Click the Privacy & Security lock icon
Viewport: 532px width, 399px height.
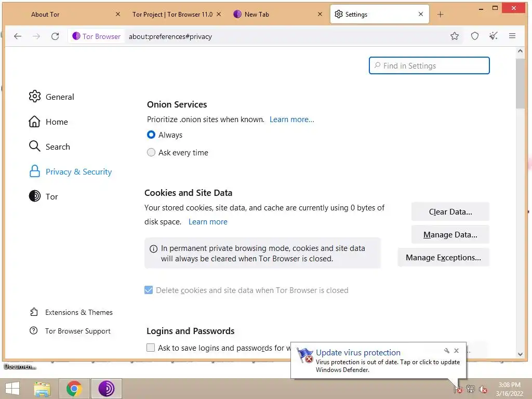pyautogui.click(x=35, y=171)
